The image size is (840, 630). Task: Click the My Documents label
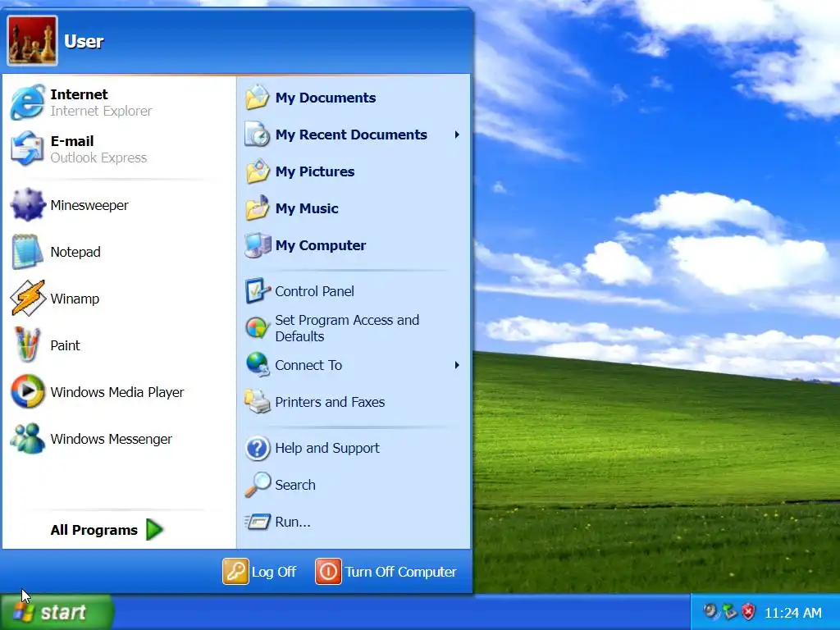tap(326, 98)
